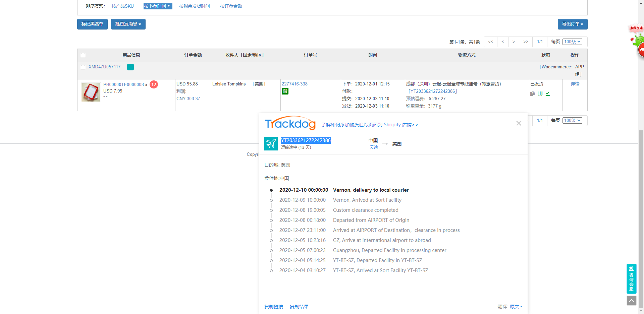644x314 pixels.
Task: Open the 咨询客服 customer service widget
Action: [x=631, y=278]
